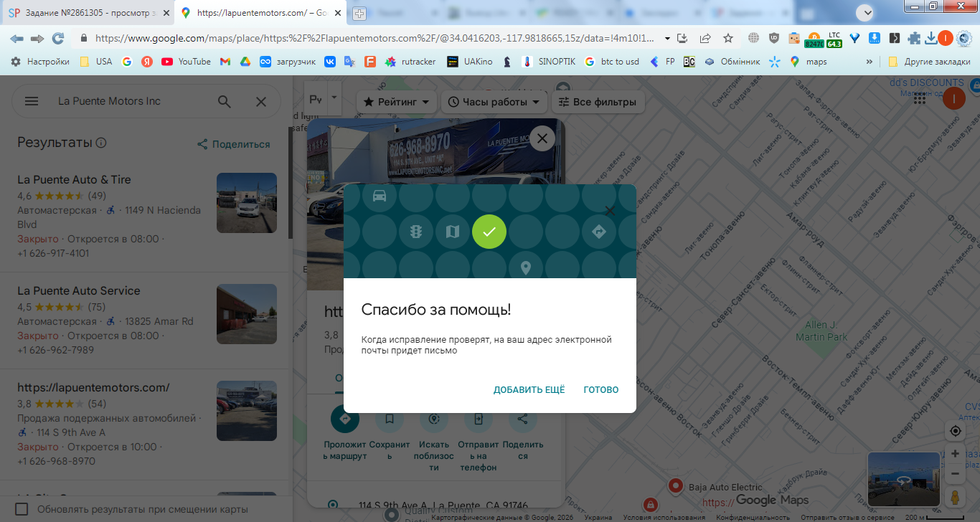
Task: Open the Gmail bookmark icon
Action: tap(225, 62)
